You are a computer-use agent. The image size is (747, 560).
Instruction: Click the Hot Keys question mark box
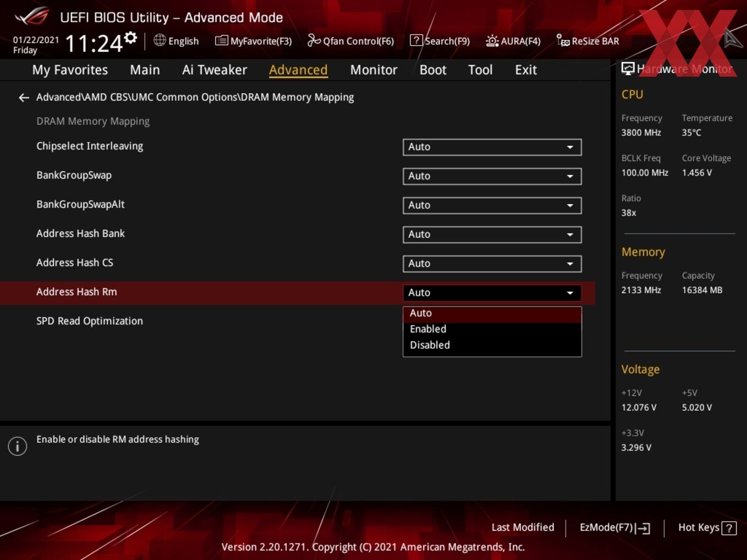pos(729,528)
